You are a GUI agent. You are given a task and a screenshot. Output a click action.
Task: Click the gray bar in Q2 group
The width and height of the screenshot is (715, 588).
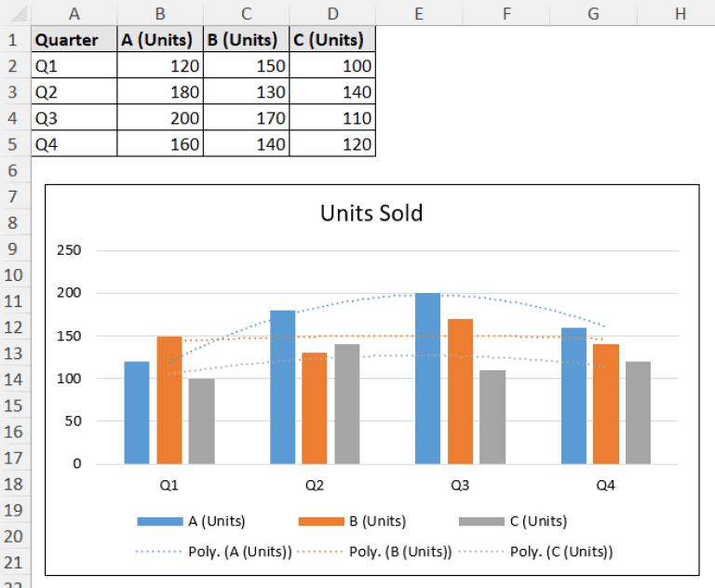[x=346, y=404]
